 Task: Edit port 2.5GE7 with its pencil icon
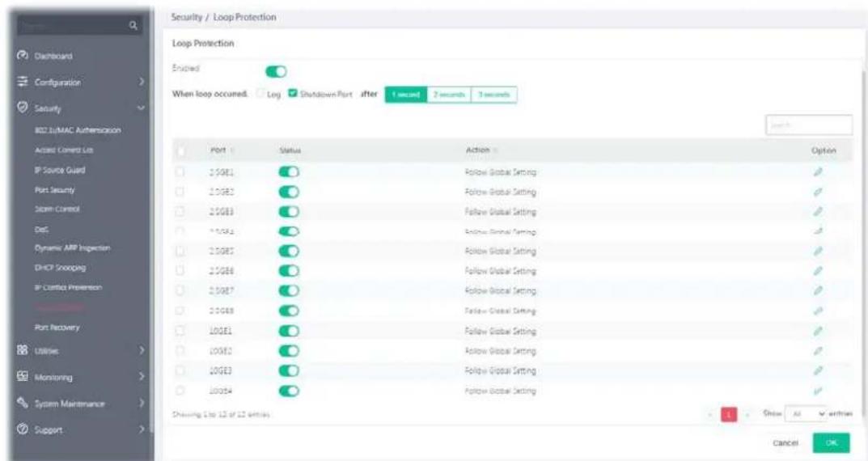point(818,290)
